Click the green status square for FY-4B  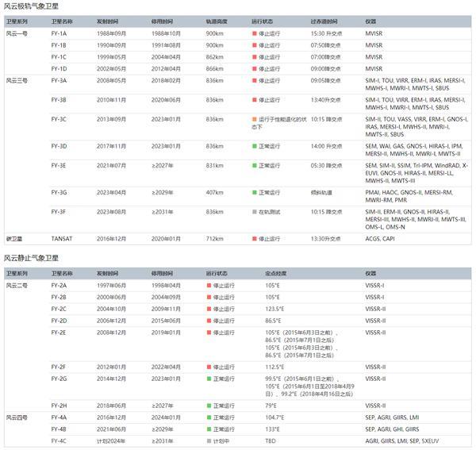coord(208,429)
